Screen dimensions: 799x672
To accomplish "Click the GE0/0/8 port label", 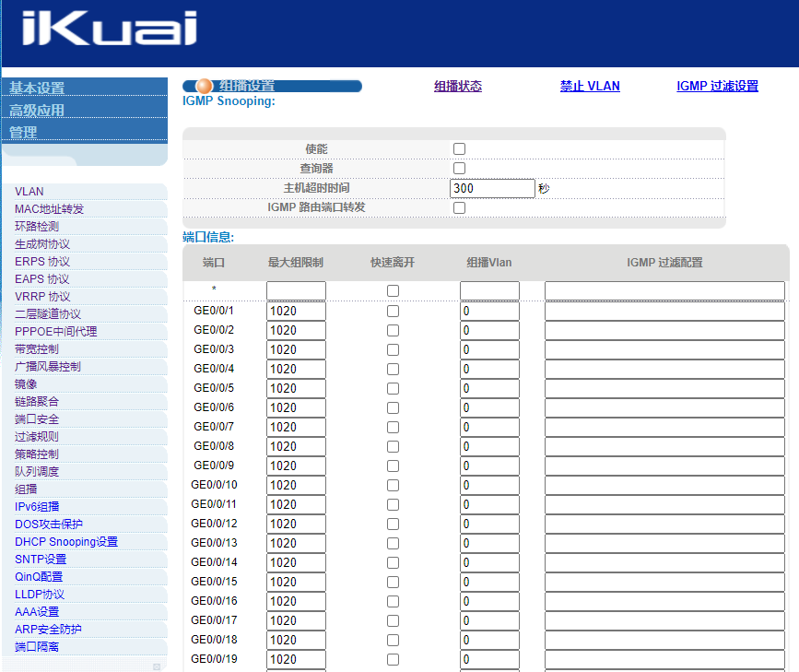I will coord(214,446).
